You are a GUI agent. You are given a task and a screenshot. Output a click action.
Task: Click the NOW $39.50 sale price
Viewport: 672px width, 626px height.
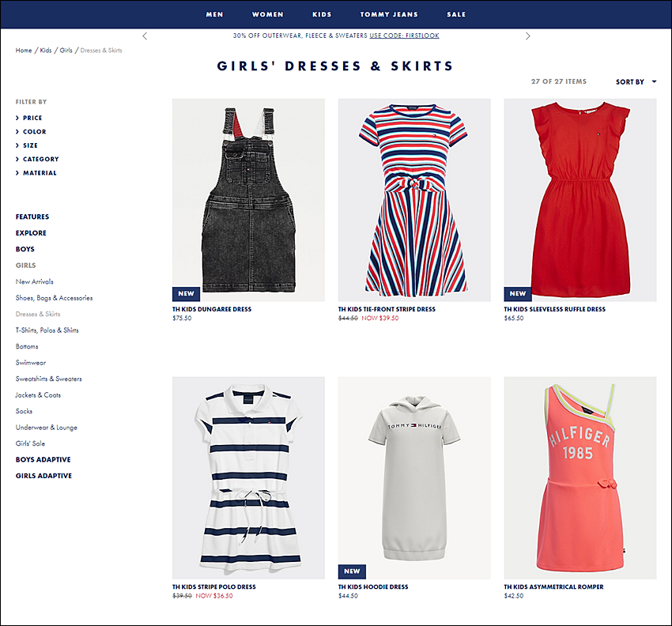click(x=380, y=318)
